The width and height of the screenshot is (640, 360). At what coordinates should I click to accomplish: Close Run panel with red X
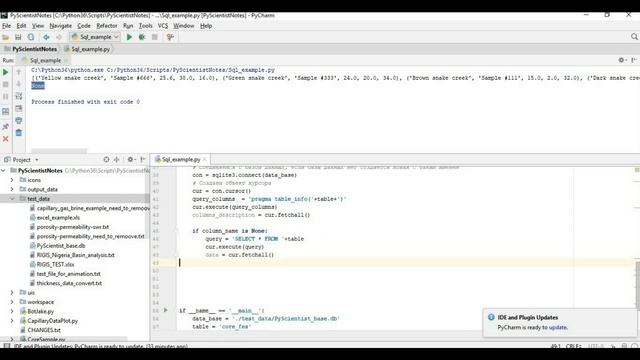click(x=6, y=139)
